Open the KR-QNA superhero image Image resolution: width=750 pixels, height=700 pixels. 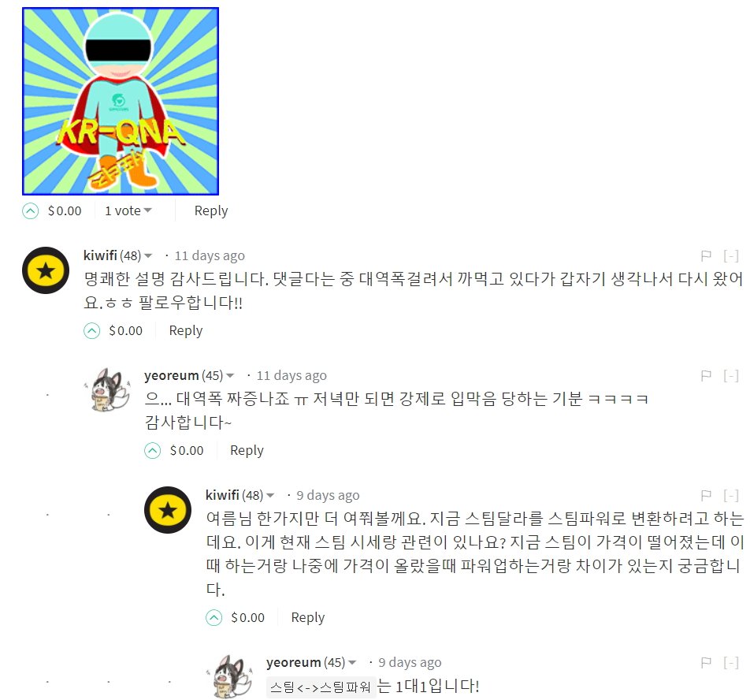click(121, 101)
